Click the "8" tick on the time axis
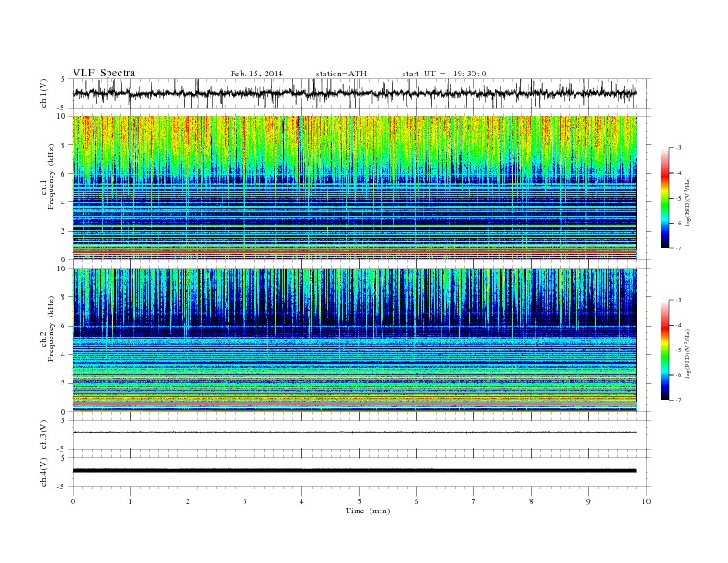 (x=531, y=501)
